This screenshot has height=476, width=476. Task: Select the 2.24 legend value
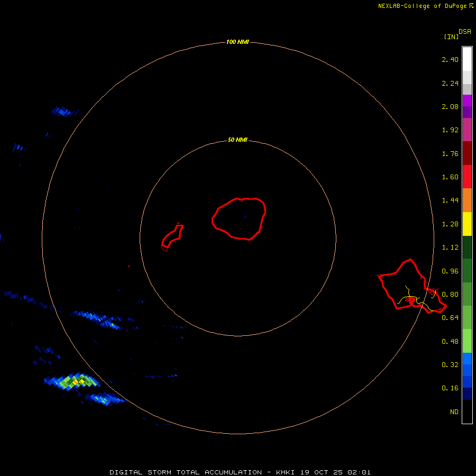click(450, 83)
